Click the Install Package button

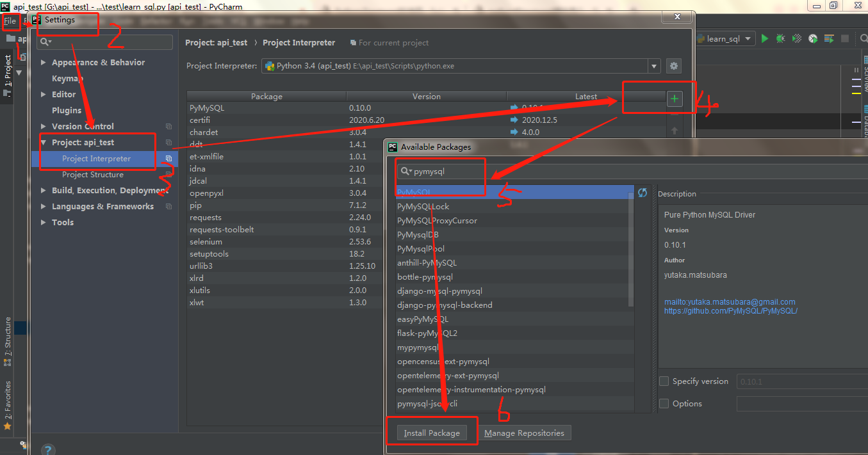(x=432, y=433)
